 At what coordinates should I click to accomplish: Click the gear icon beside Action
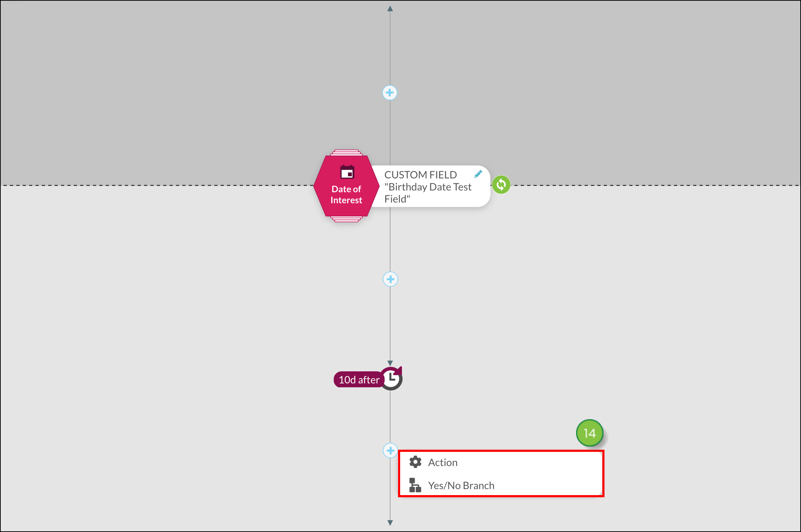(415, 462)
